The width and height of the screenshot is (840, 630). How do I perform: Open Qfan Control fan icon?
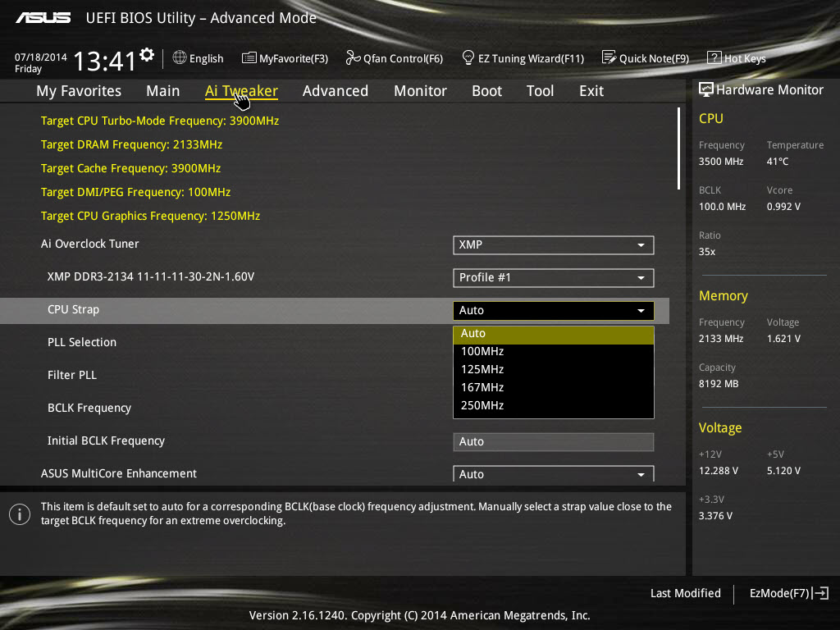click(353, 57)
